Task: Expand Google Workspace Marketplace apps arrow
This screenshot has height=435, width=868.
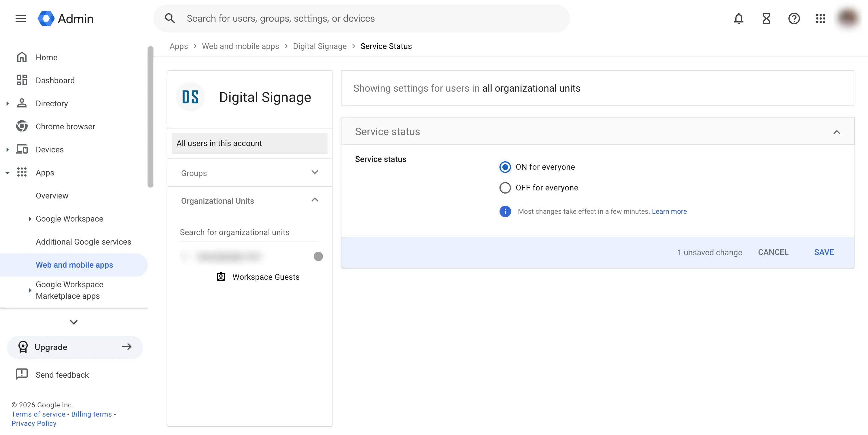Action: 30,290
